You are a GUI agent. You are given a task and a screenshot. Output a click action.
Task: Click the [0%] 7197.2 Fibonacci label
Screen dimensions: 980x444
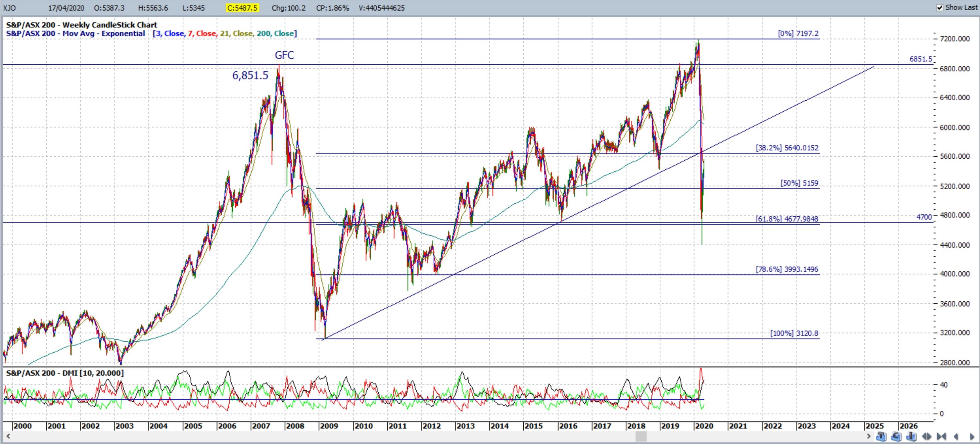tap(798, 34)
